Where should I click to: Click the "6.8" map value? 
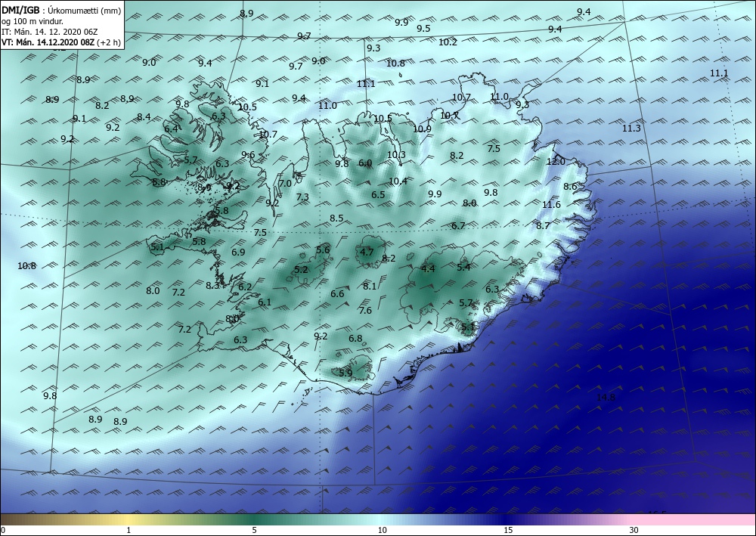[355, 339]
